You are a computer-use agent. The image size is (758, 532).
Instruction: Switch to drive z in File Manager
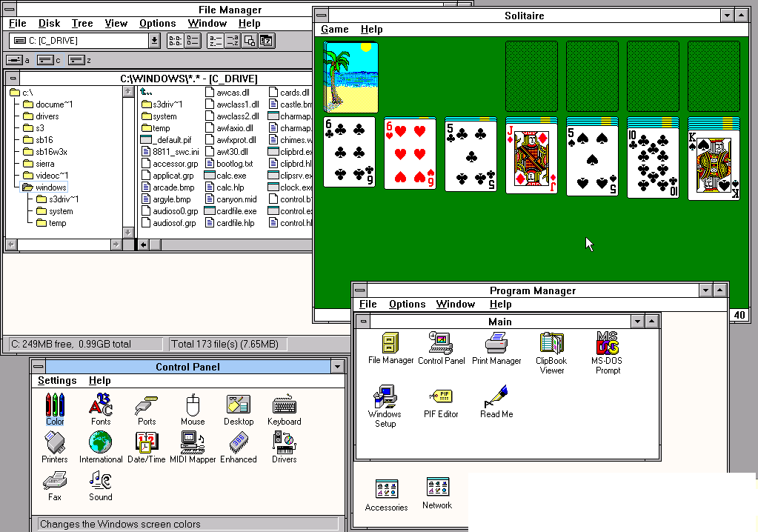80,60
